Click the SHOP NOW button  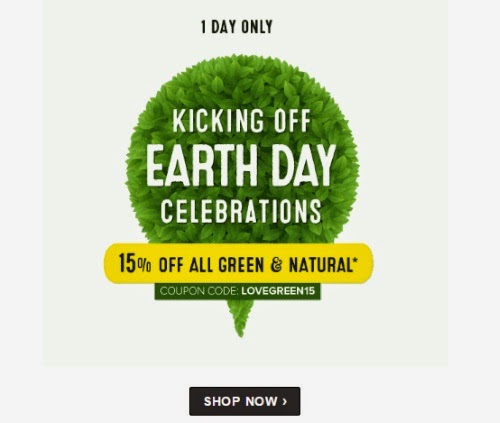[245, 401]
